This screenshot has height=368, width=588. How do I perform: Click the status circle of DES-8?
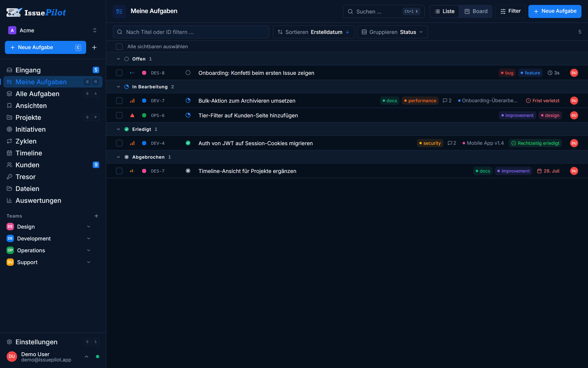coord(188,73)
